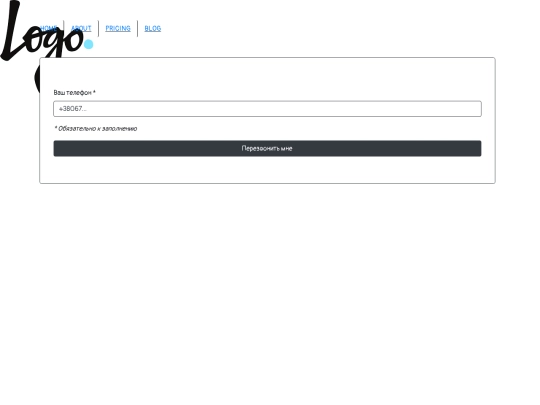Go to the ABOUT page link

[x=81, y=28]
